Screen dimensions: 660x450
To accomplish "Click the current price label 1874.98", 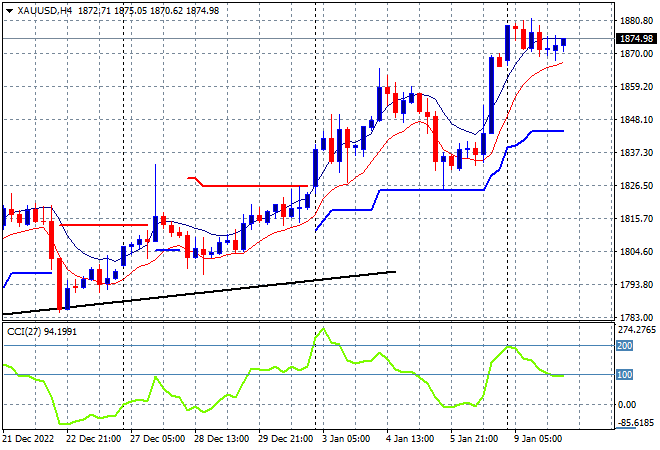I will click(x=636, y=39).
